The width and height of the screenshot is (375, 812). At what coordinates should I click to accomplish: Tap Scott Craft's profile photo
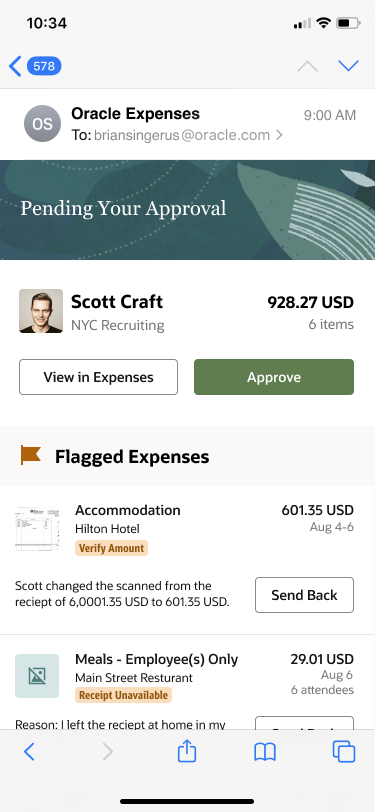tap(41, 311)
